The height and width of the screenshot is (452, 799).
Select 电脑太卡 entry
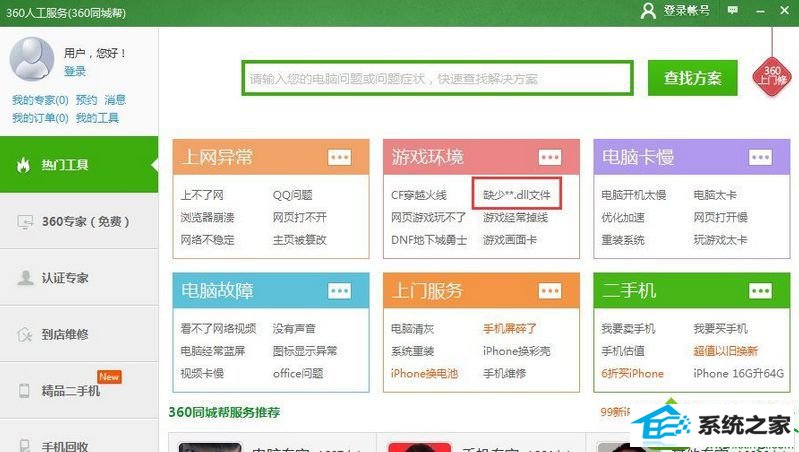coord(715,195)
